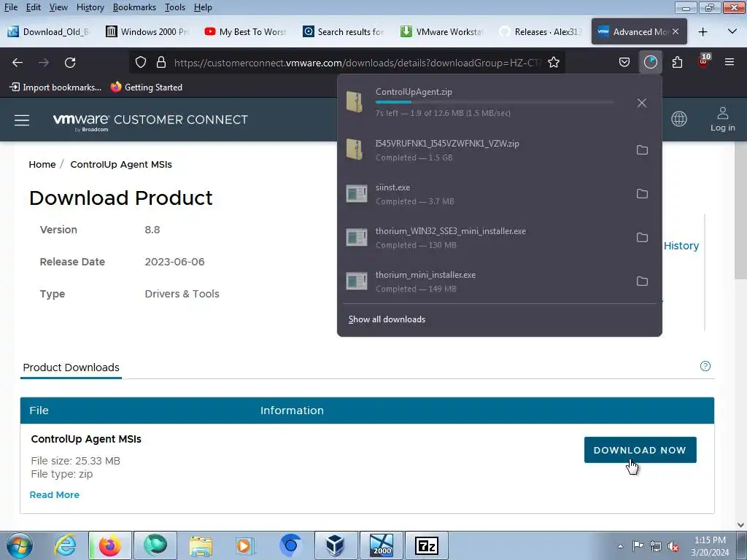Open the Bookmarks menu
The image size is (747, 560).
click(134, 7)
